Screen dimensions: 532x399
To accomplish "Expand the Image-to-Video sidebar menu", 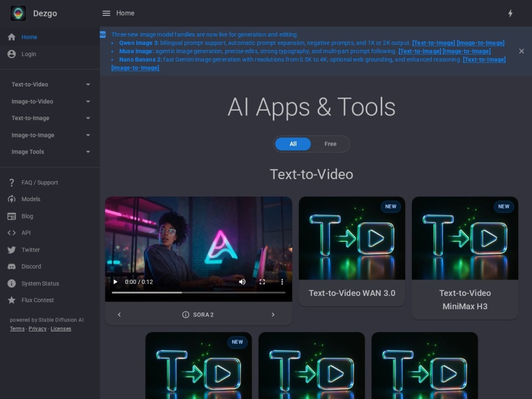I will 50,101.
